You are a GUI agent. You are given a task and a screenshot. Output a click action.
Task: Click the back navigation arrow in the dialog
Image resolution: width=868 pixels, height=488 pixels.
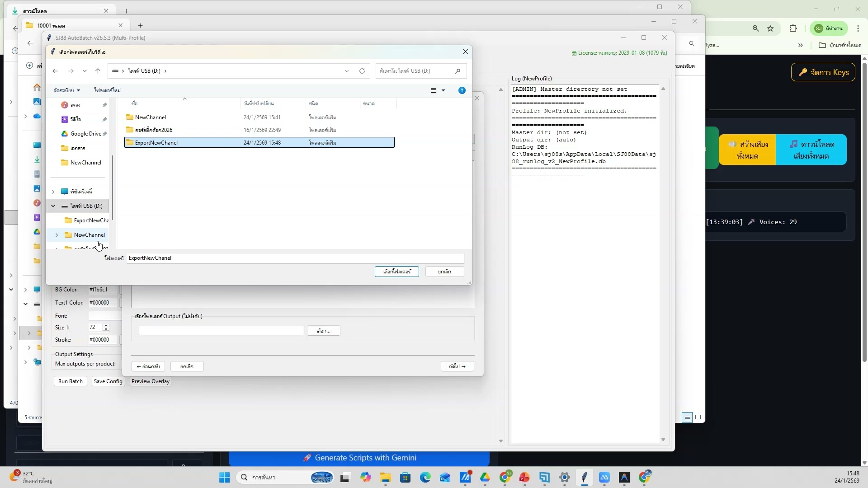55,71
